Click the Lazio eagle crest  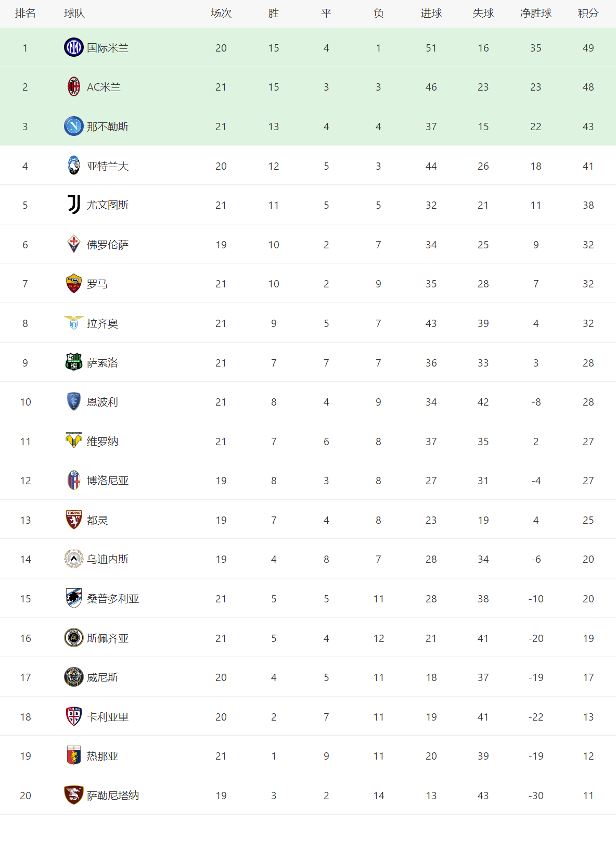(x=74, y=323)
